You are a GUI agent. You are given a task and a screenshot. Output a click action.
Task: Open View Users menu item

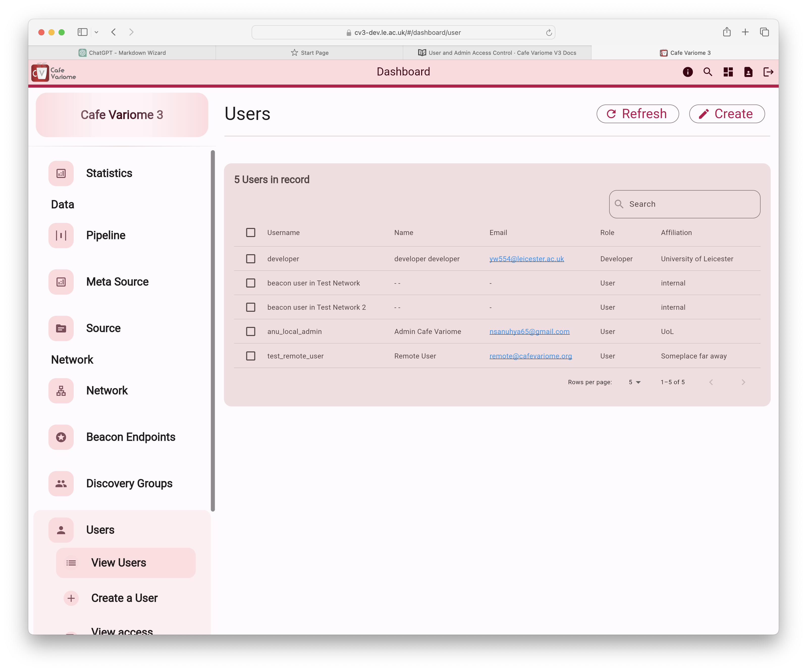(x=126, y=563)
